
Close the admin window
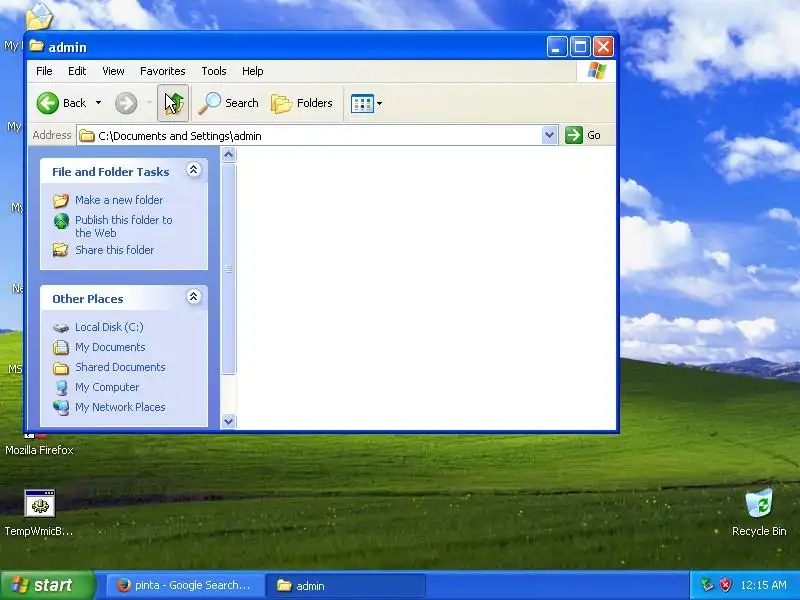[604, 47]
